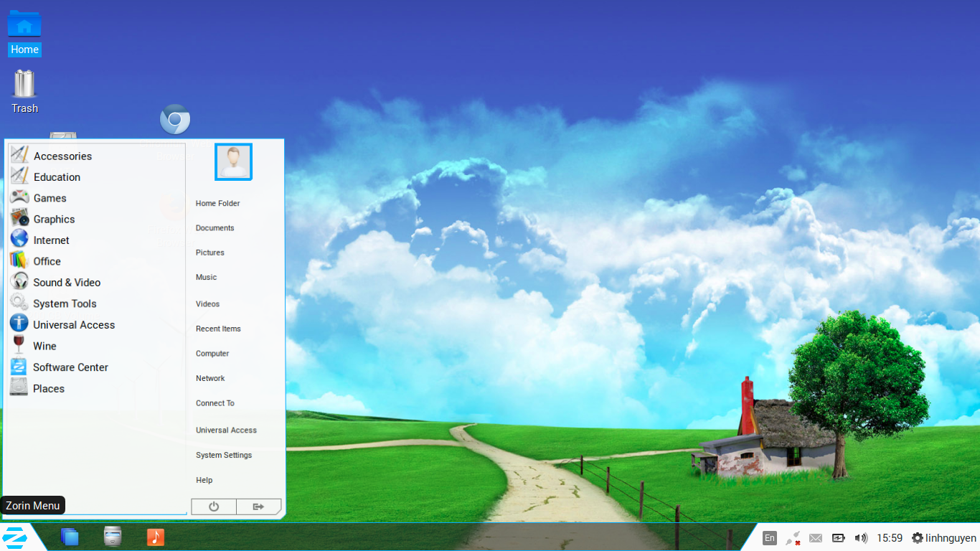The width and height of the screenshot is (980, 551).
Task: Expand the Internet category
Action: [x=51, y=240]
